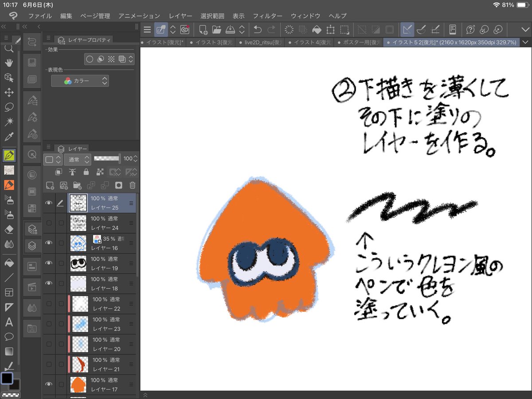The image size is (532, 399).
Task: Open the document tabs overflow chevron
Action: [526, 42]
